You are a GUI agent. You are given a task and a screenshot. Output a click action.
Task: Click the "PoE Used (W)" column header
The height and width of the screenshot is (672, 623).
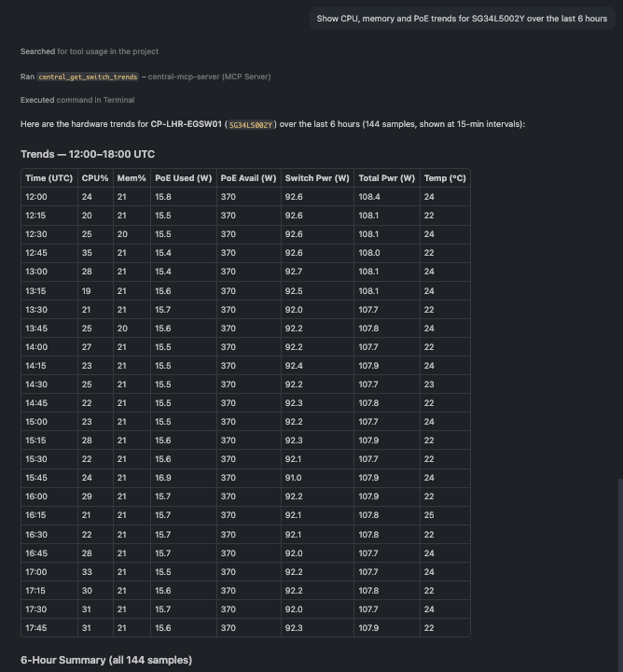tap(183, 178)
